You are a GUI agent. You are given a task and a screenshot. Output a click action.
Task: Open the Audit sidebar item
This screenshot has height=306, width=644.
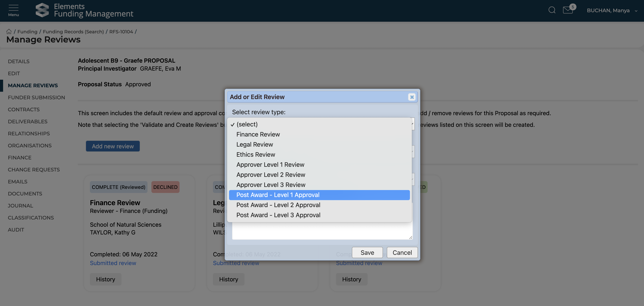point(16,230)
